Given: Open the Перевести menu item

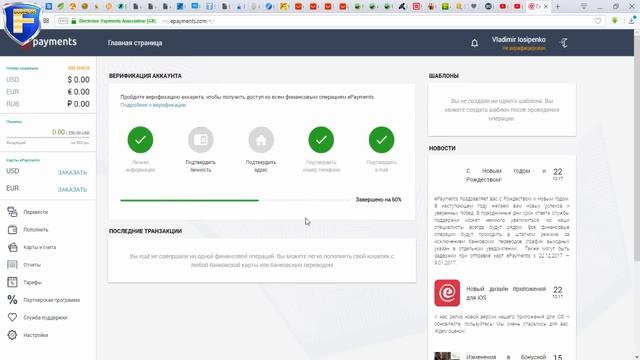Looking at the screenshot, I should coord(36,212).
